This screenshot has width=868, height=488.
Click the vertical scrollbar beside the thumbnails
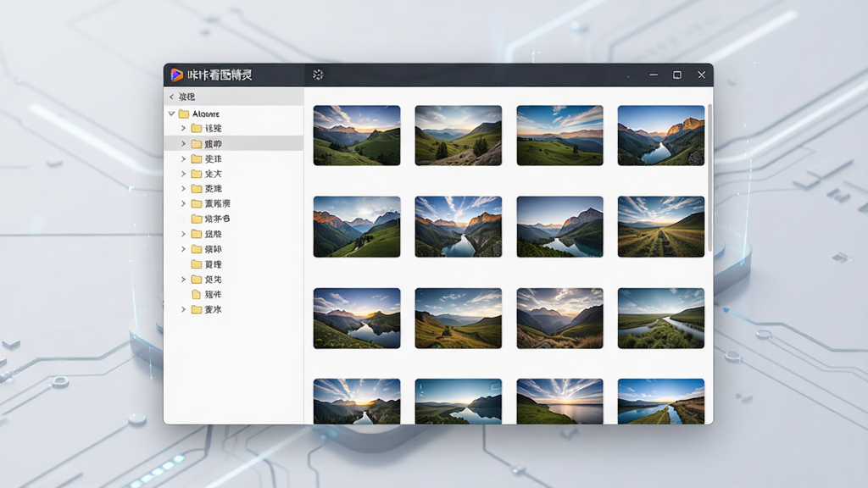tap(709, 177)
